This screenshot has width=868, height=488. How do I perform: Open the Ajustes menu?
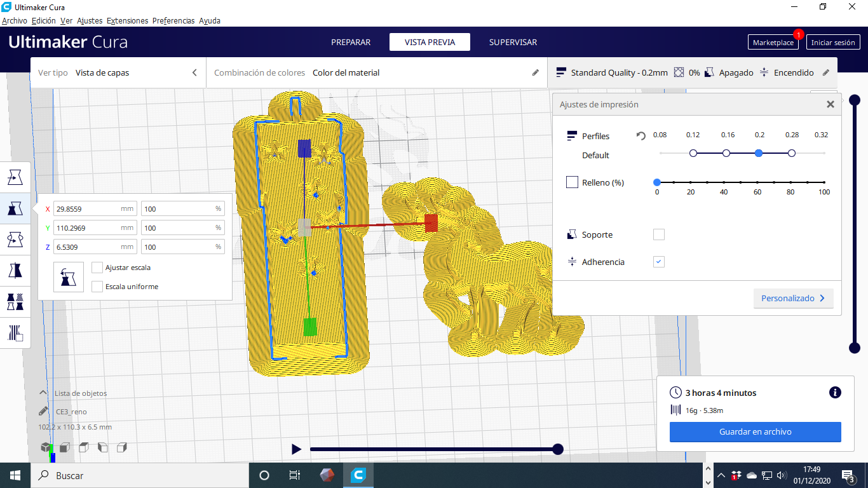(90, 21)
